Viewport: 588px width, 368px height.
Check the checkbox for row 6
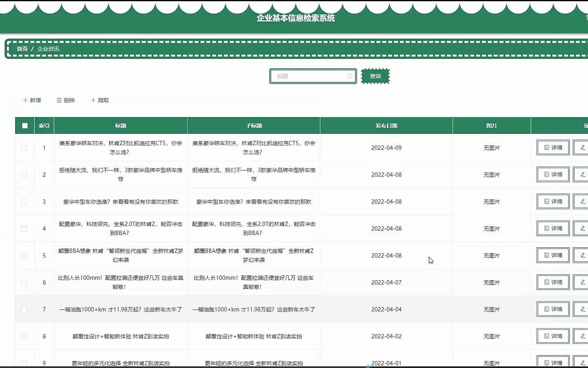(24, 282)
